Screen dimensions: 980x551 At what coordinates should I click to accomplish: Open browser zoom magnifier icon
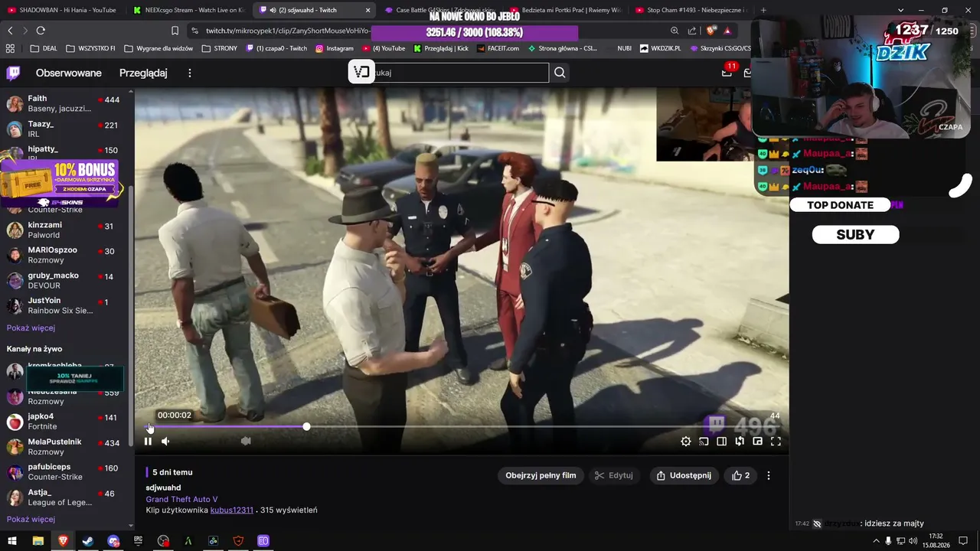[x=675, y=31]
